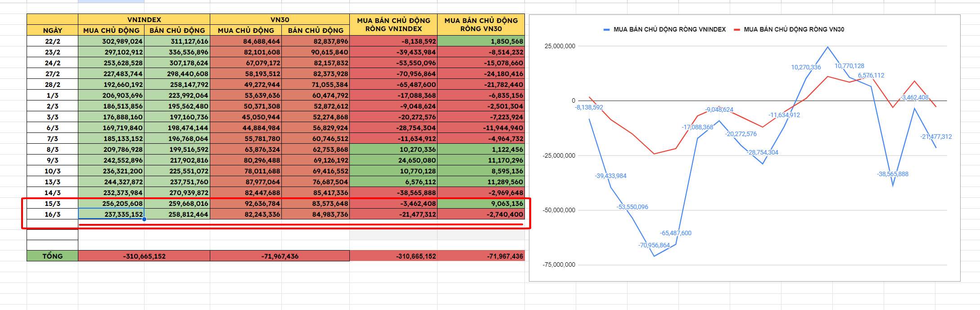This screenshot has width=980, height=310.
Task: Select the date cell 2/3
Action: 52,106
